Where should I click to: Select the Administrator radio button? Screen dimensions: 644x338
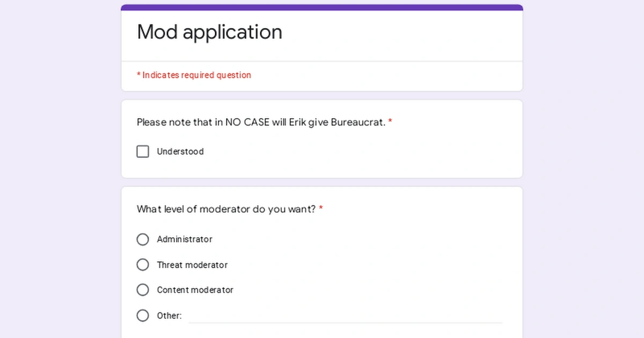[x=143, y=239]
